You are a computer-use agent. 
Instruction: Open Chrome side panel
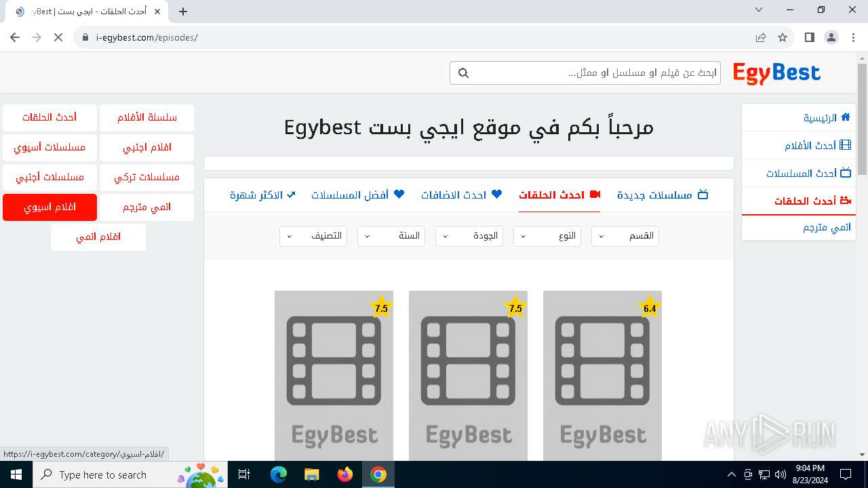pyautogui.click(x=810, y=37)
